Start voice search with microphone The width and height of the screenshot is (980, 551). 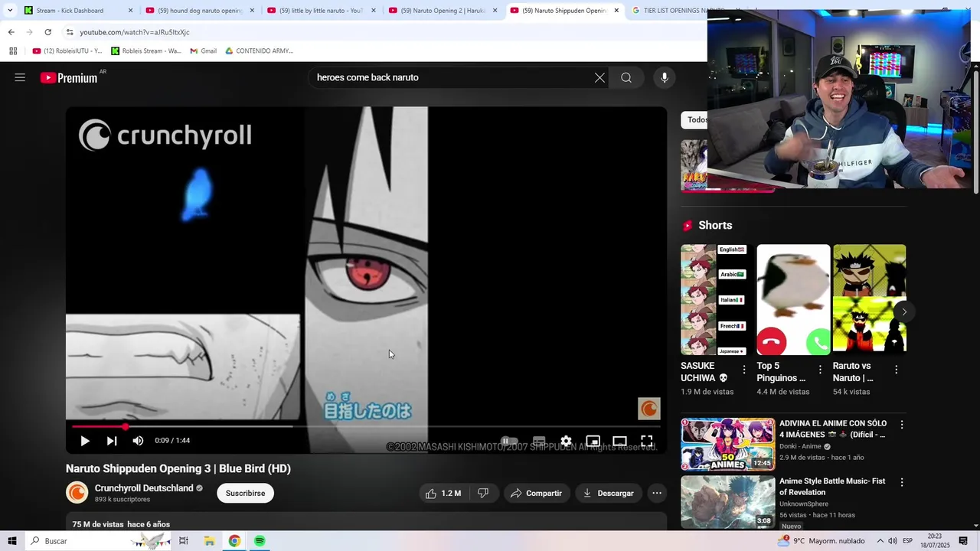[664, 77]
